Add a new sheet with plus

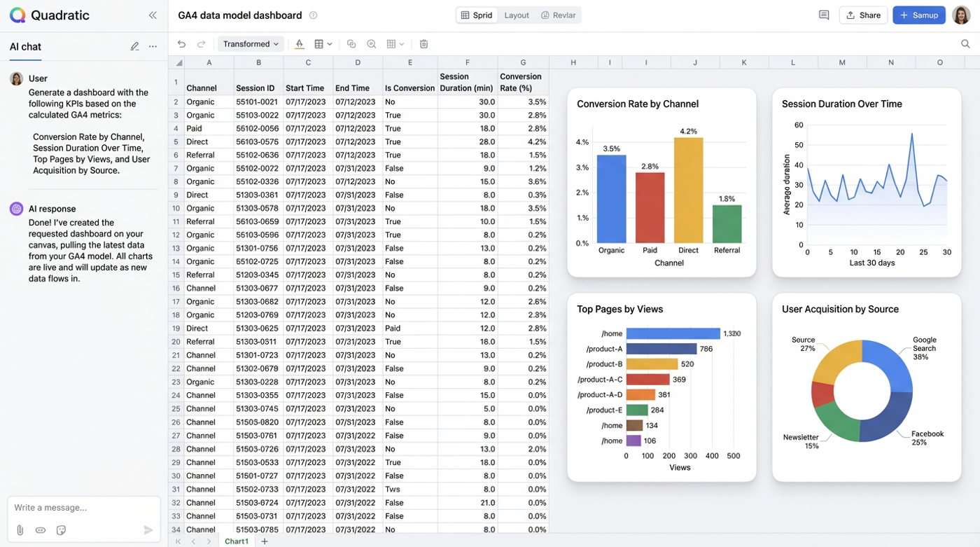(x=265, y=541)
